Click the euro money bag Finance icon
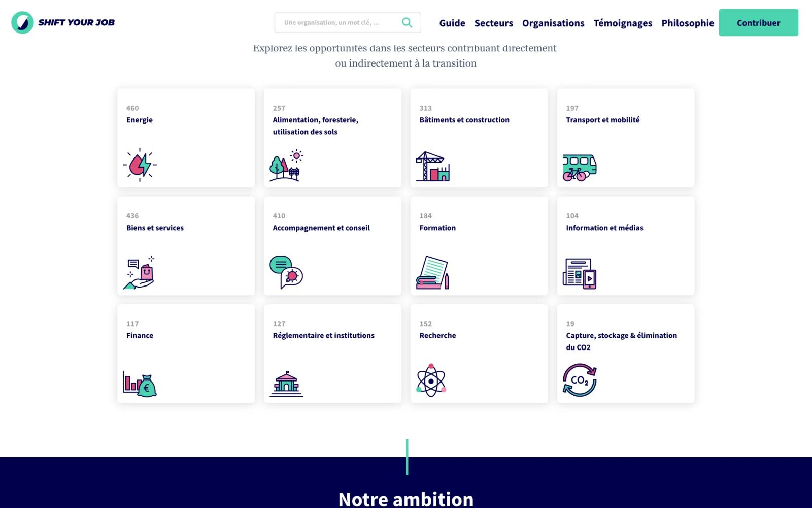 click(x=140, y=384)
